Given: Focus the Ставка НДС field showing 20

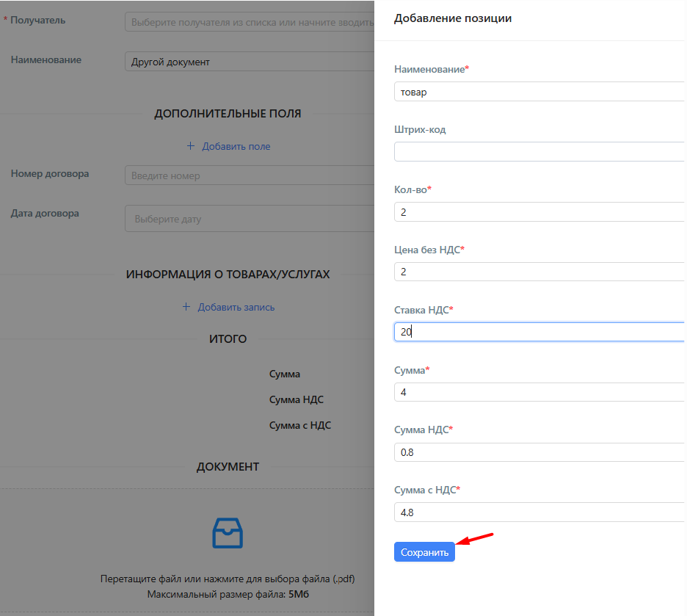Looking at the screenshot, I should tap(539, 332).
